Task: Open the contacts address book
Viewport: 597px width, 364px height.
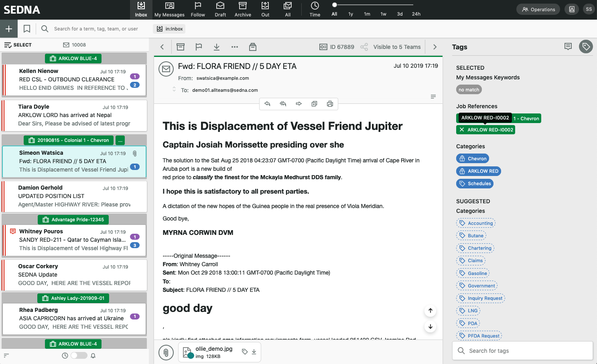Action: [571, 9]
